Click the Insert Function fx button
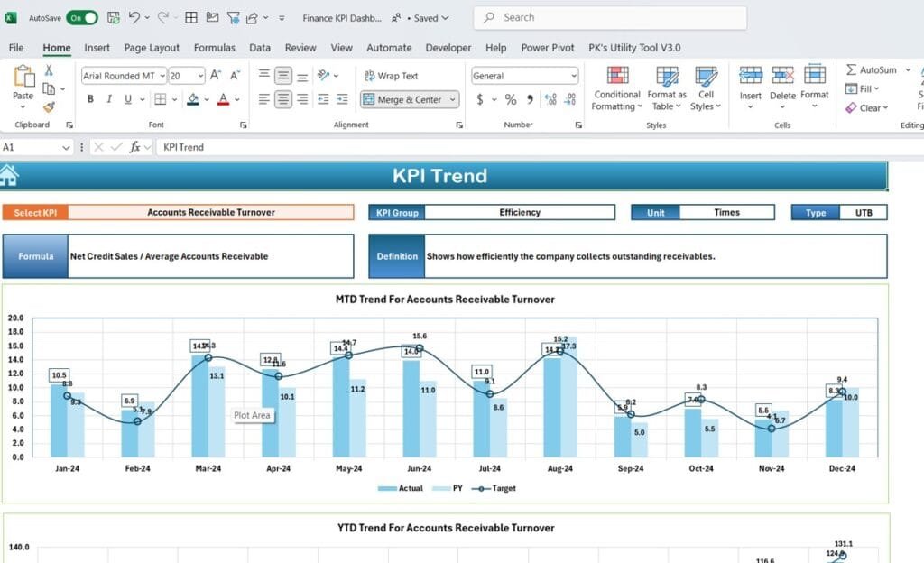This screenshot has width=924, height=563. [137, 146]
